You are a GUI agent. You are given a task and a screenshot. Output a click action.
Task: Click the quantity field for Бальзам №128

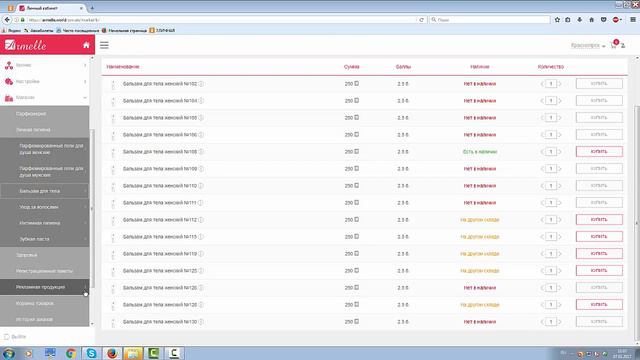[x=551, y=305]
